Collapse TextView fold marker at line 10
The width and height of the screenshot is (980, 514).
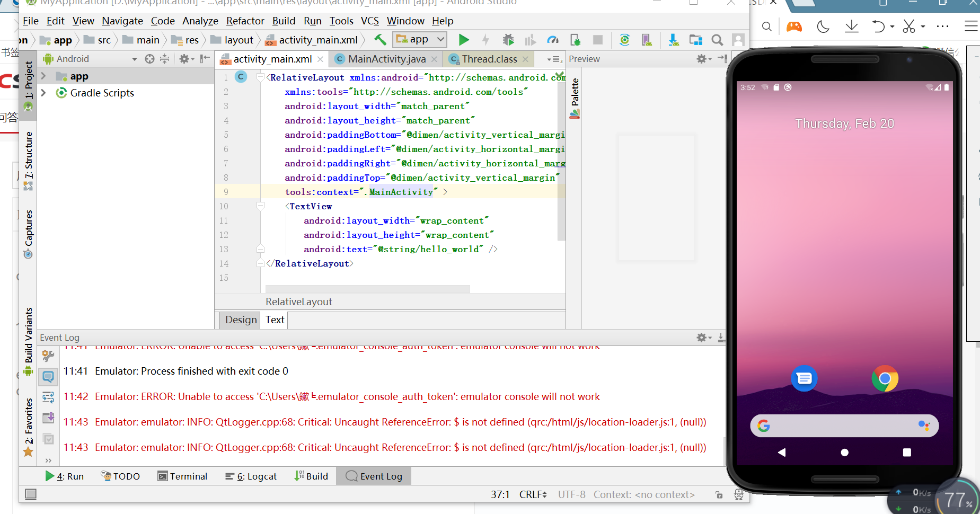point(260,206)
